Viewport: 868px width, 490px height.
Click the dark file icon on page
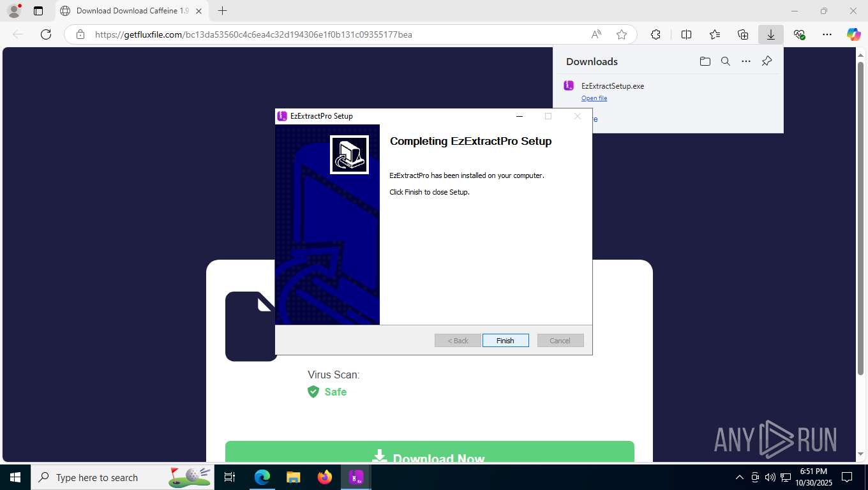pyautogui.click(x=251, y=326)
